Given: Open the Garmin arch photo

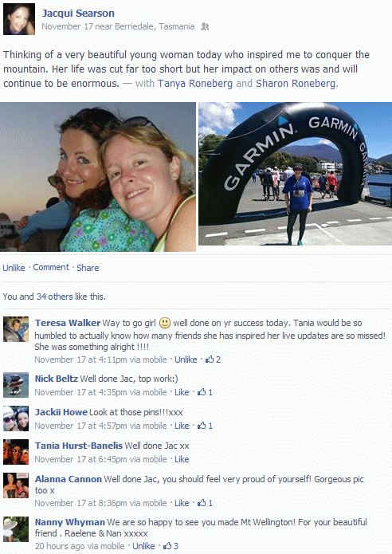Looking at the screenshot, I should click(295, 174).
